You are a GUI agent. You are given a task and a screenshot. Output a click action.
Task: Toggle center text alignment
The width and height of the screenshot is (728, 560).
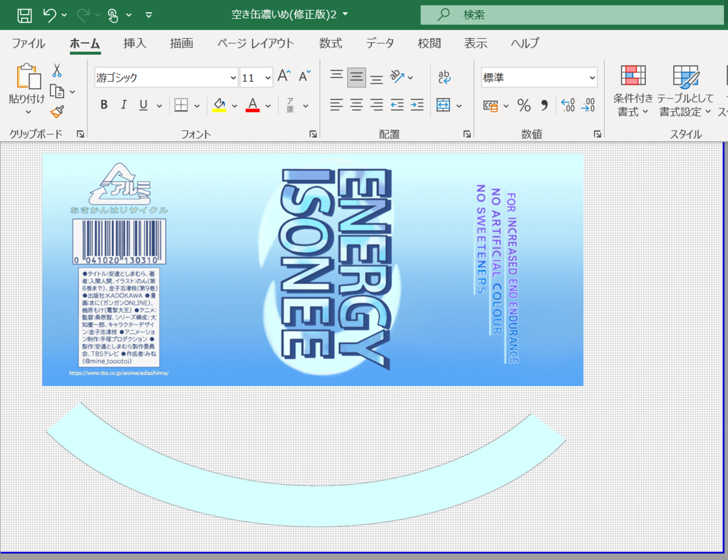click(x=357, y=105)
